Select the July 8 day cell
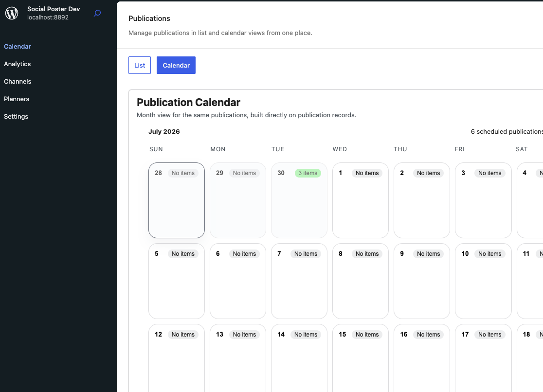The height and width of the screenshot is (392, 543). click(361, 281)
